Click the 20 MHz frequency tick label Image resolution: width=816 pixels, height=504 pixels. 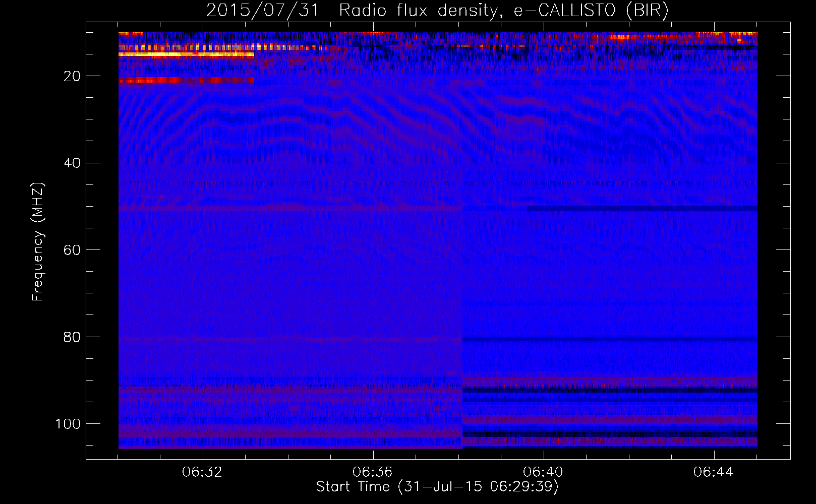(x=72, y=76)
